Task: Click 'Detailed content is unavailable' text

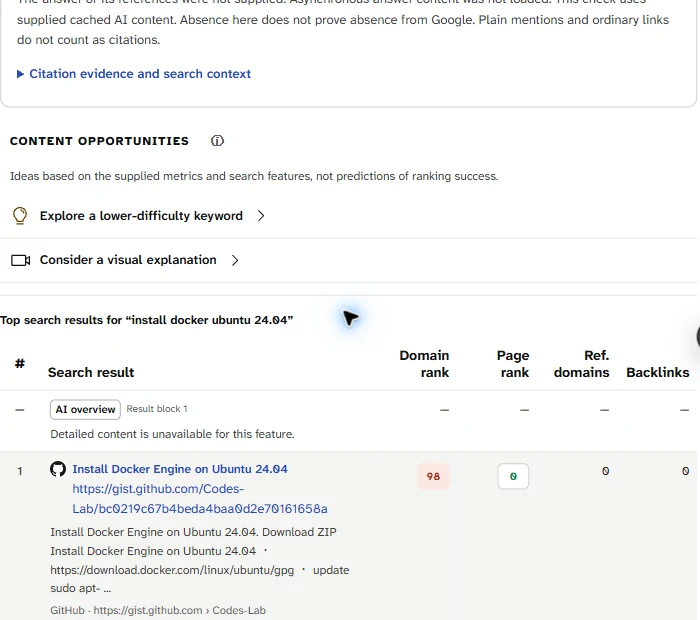Action: click(x=172, y=434)
